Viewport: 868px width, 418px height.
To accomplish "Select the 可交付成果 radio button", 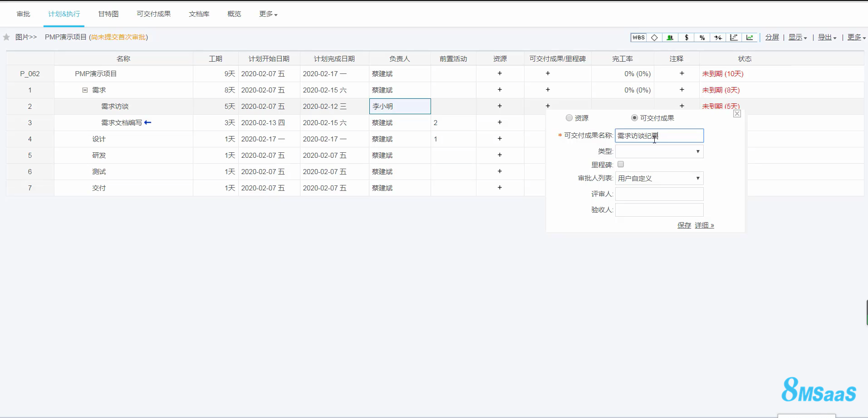I will click(634, 118).
